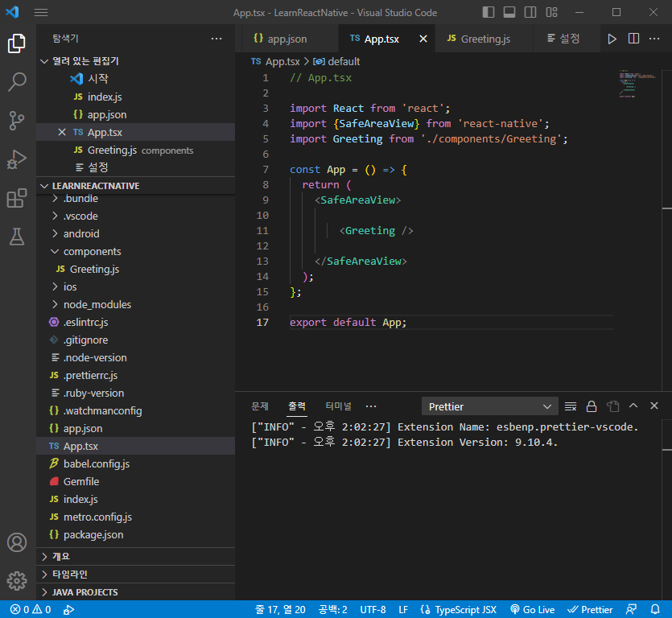Screen dimensions: 672x618
Task: Toggle secondary sidebar visibility
Action: [x=530, y=12]
